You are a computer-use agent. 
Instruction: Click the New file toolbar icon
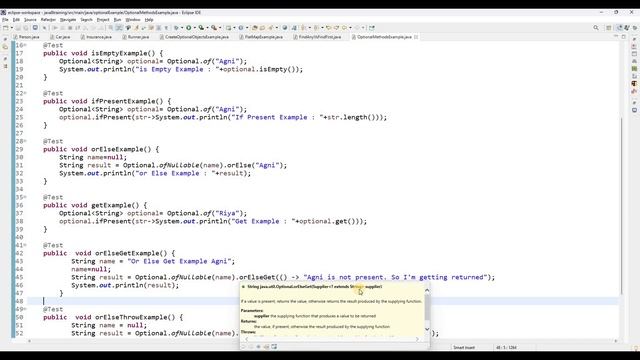point(6,28)
